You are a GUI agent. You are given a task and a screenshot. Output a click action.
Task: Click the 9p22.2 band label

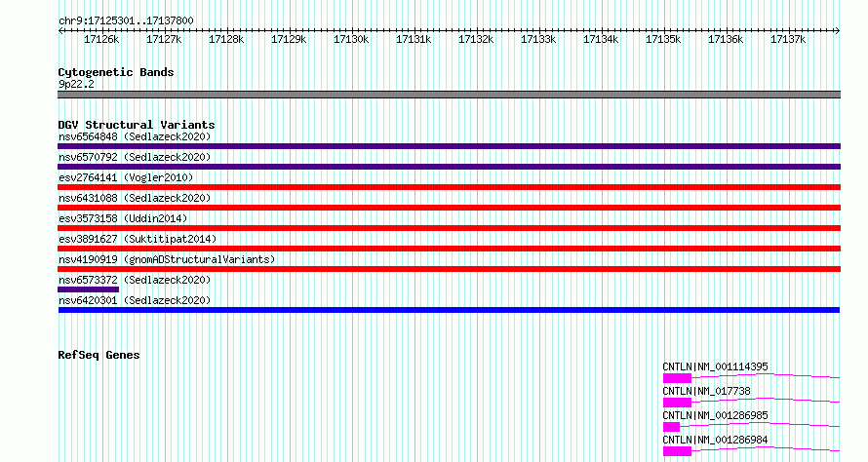coord(76,84)
